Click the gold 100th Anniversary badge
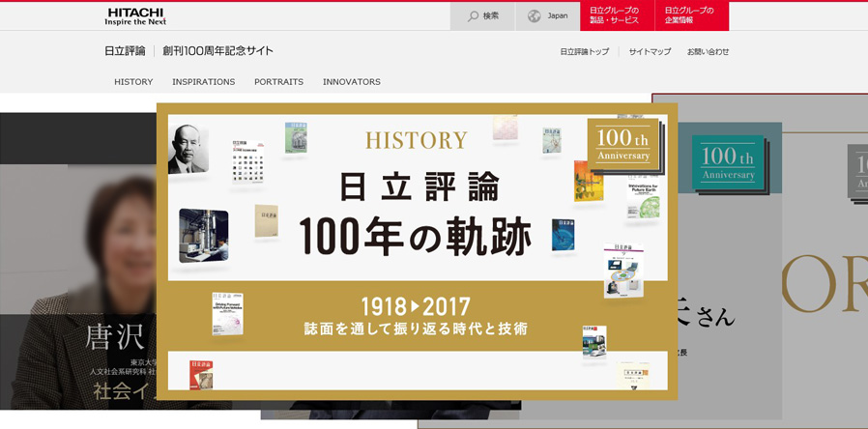Screen dimensions: 868x429 pos(623,145)
